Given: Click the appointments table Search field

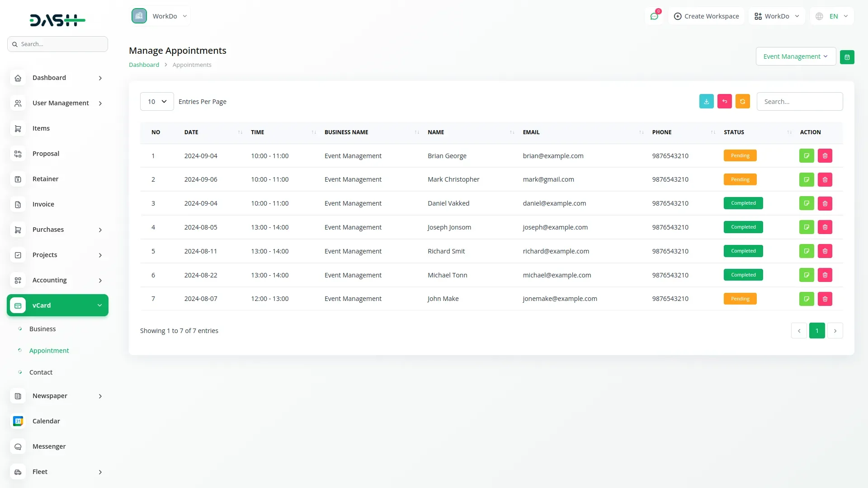Looking at the screenshot, I should (x=799, y=102).
